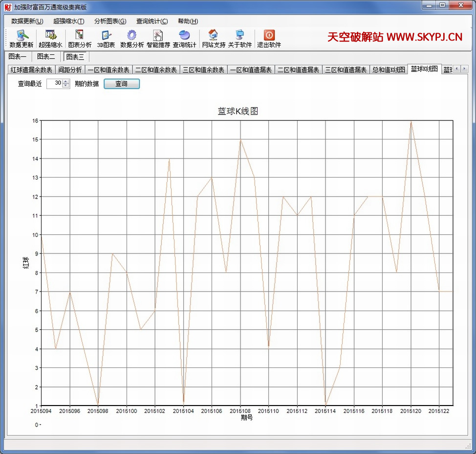Increase period count with spinner up arrow
The height and width of the screenshot is (454, 476).
[x=66, y=81]
